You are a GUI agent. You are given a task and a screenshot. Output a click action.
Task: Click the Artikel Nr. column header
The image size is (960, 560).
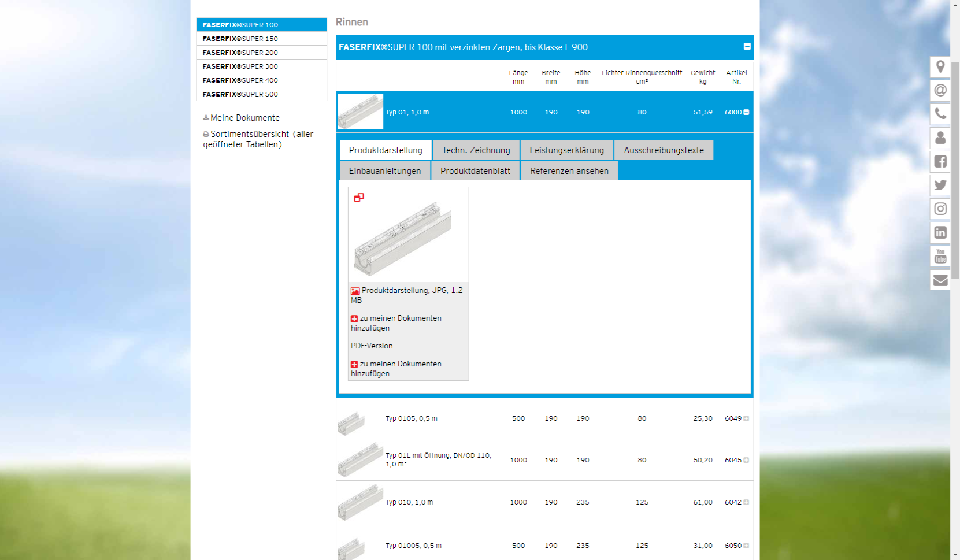736,77
